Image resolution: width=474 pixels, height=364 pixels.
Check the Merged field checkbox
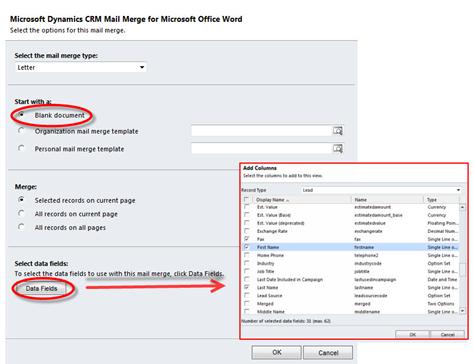[247, 303]
